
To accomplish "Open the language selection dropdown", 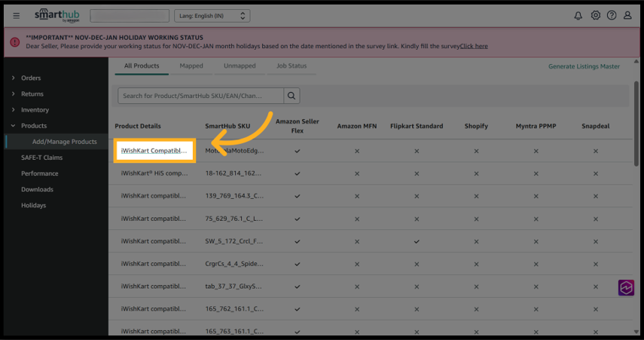I will pos(212,16).
